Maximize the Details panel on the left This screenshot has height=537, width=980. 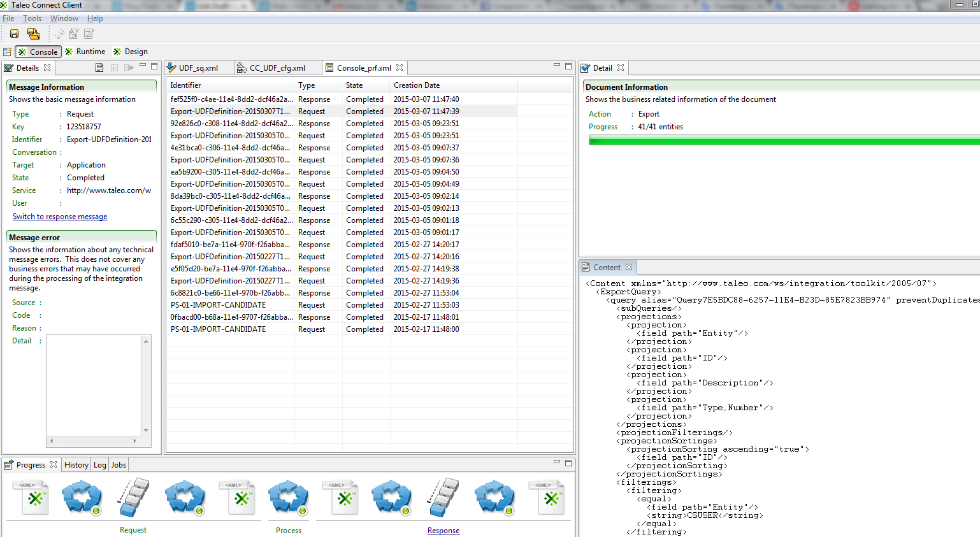click(154, 66)
